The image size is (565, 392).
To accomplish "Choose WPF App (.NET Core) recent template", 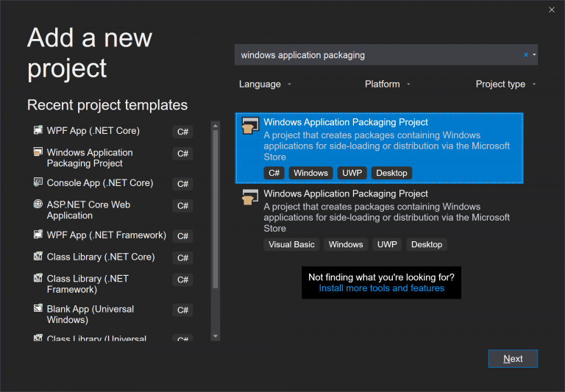I will coord(113,131).
